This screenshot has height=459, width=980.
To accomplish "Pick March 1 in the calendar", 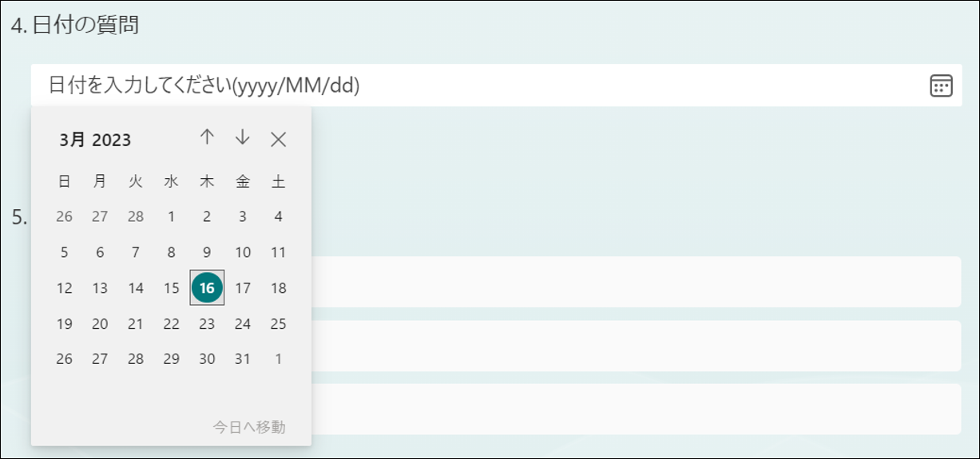I will click(171, 216).
